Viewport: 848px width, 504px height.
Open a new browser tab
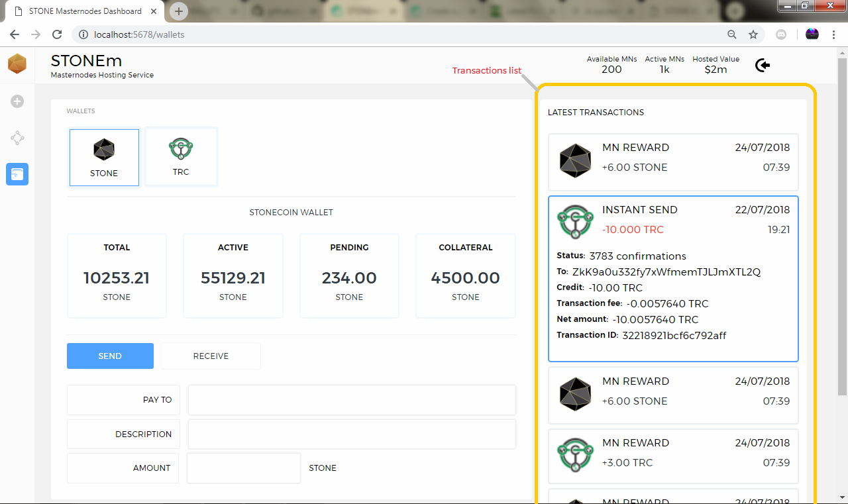[179, 11]
